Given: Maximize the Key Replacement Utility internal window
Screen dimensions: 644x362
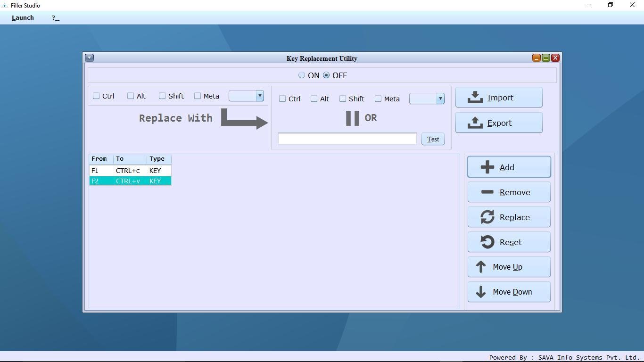Looking at the screenshot, I should point(545,58).
